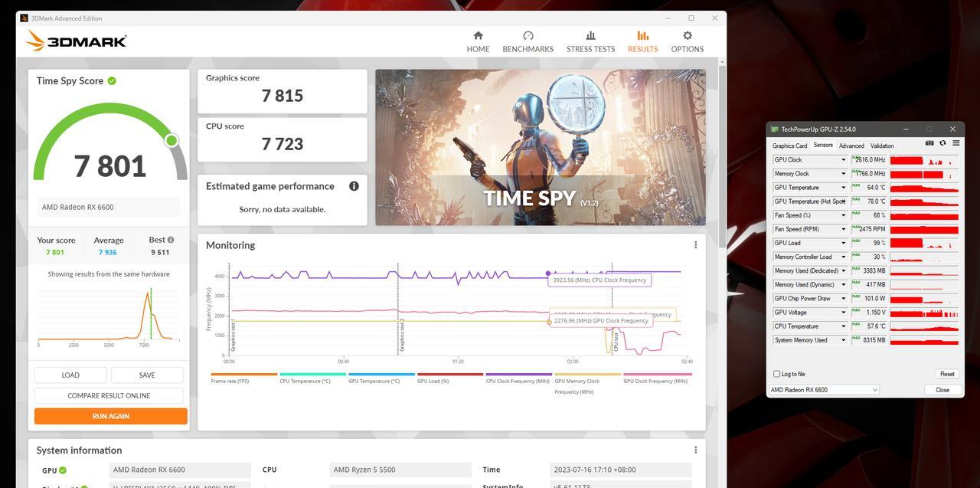Image resolution: width=980 pixels, height=488 pixels.
Task: Click the info icon beside Best score
Action: tap(171, 240)
